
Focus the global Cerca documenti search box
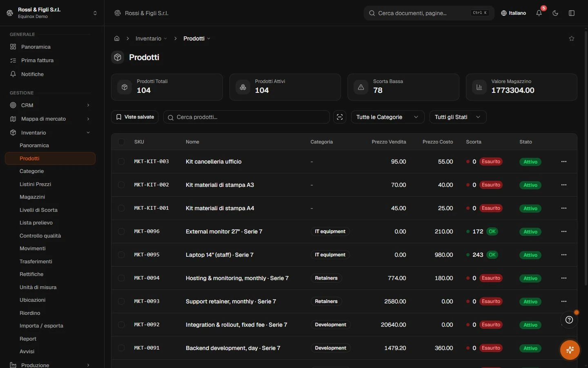pyautogui.click(x=429, y=13)
